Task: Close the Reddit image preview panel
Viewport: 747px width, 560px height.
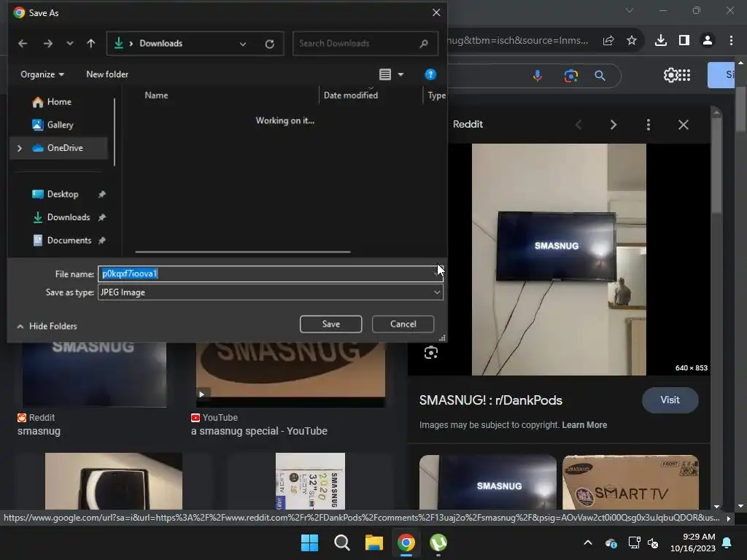Action: click(x=683, y=125)
